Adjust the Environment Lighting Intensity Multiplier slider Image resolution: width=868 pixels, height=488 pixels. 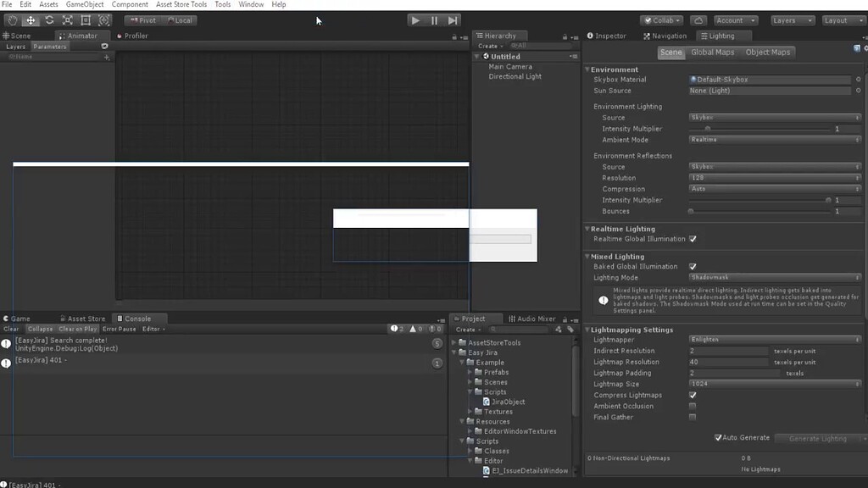tap(707, 129)
